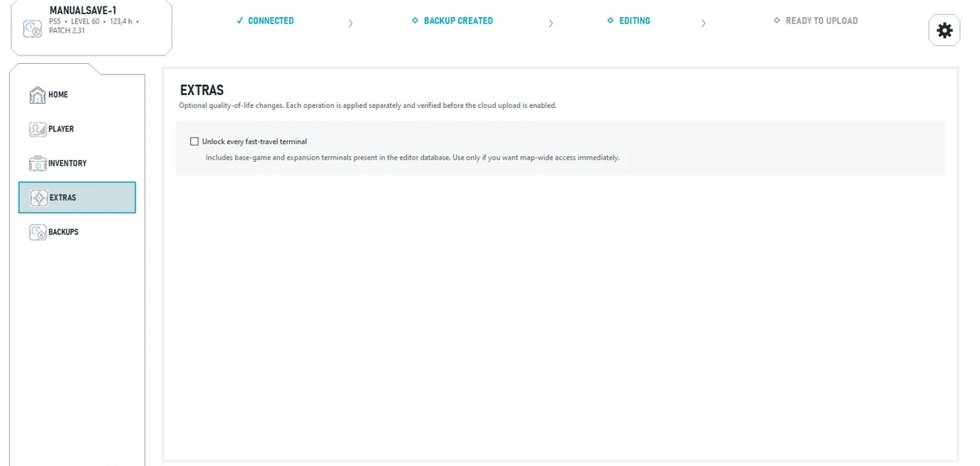Click the Extras sidebar icon
The width and height of the screenshot is (980, 466).
[x=38, y=198]
